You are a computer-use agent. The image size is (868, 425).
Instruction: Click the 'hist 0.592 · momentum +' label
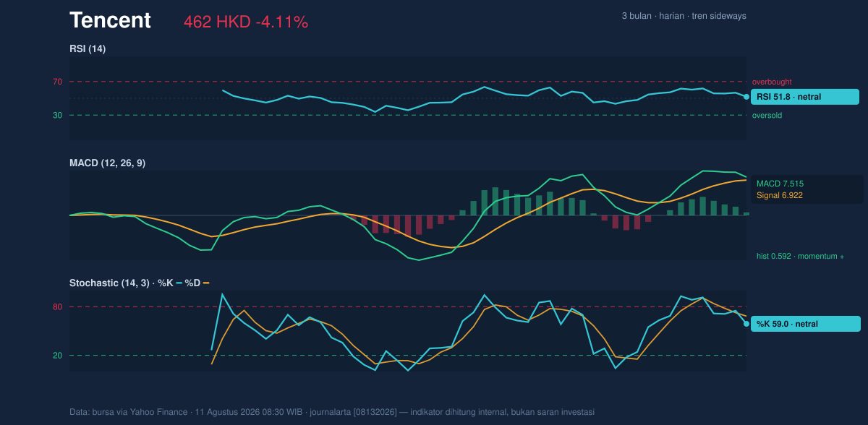click(801, 256)
